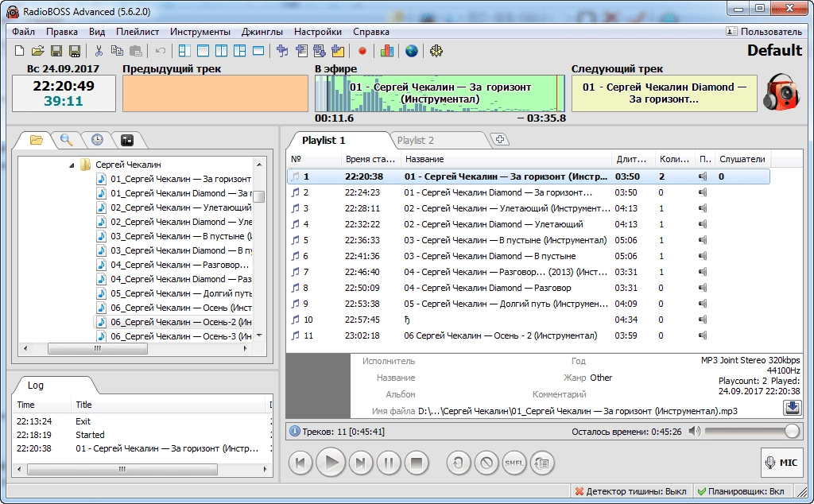Viewport: 814px width, 504px height.
Task: Toggle speaker icon for playlist track 7
Action: 703,272
